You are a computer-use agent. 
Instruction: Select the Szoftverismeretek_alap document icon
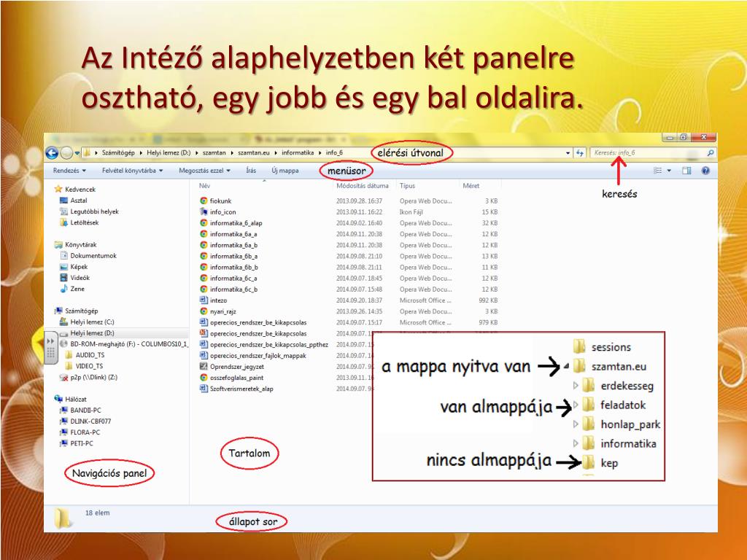click(204, 389)
